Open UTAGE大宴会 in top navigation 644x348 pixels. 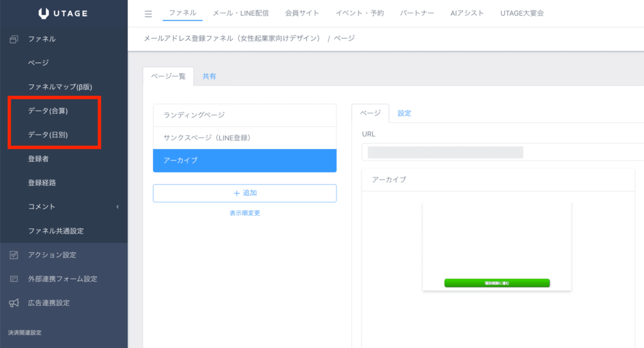tap(522, 13)
